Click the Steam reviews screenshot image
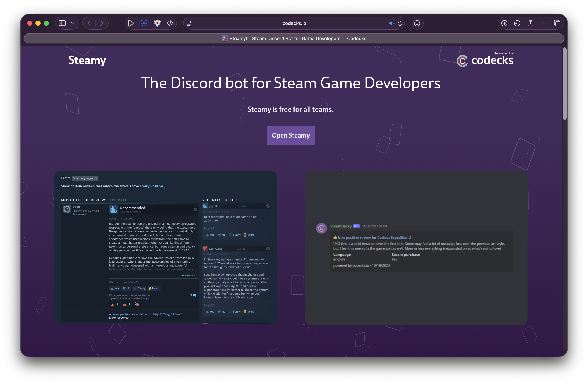Viewport: 588px width, 384px height. [165, 248]
